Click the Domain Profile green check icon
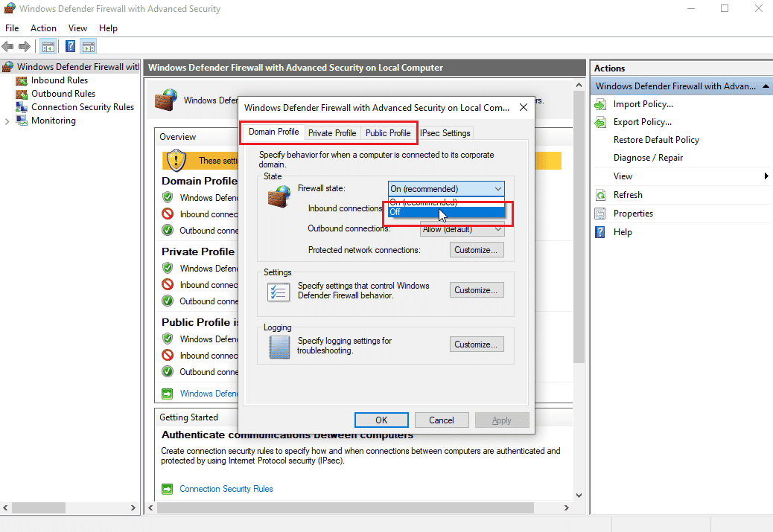The height and width of the screenshot is (532, 773). click(x=168, y=197)
